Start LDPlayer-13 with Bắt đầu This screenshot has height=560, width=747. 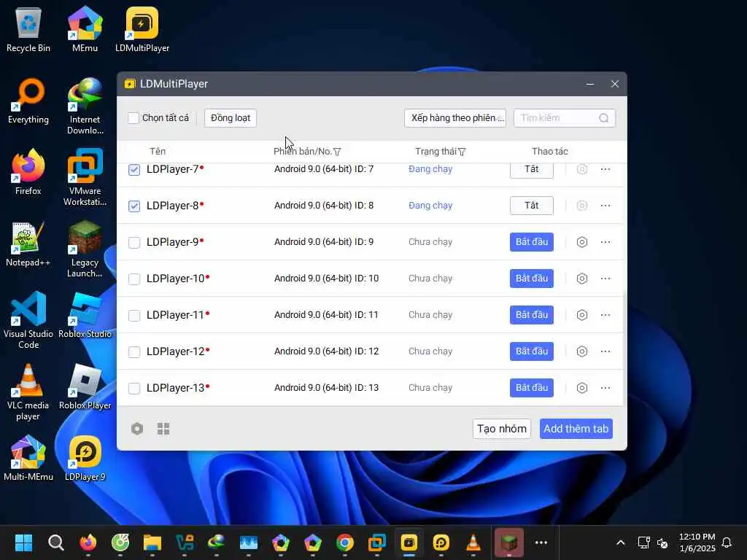532,388
